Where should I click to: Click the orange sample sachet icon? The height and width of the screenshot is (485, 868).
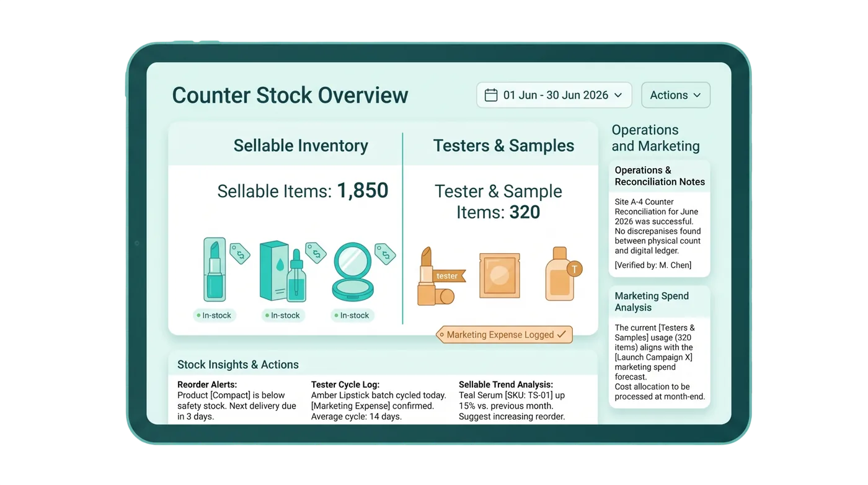(x=500, y=275)
